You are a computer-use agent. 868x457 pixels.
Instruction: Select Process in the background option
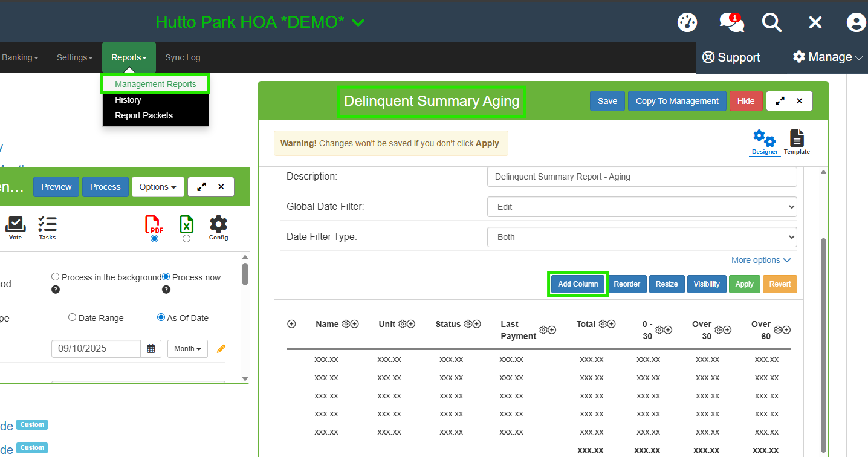[56, 277]
